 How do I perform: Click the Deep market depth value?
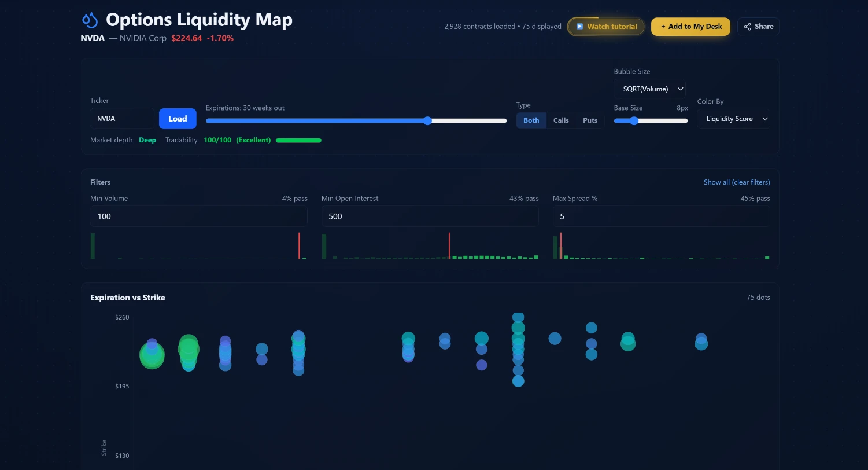point(147,140)
